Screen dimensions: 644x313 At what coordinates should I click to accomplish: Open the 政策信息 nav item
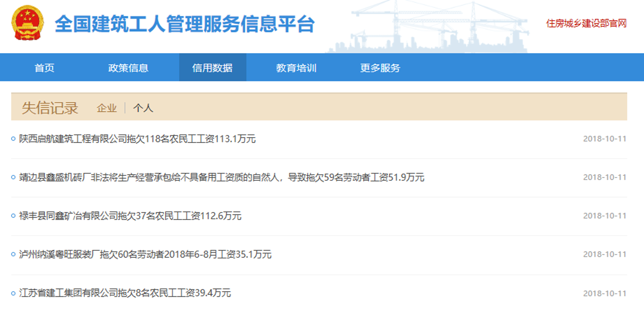(x=128, y=68)
